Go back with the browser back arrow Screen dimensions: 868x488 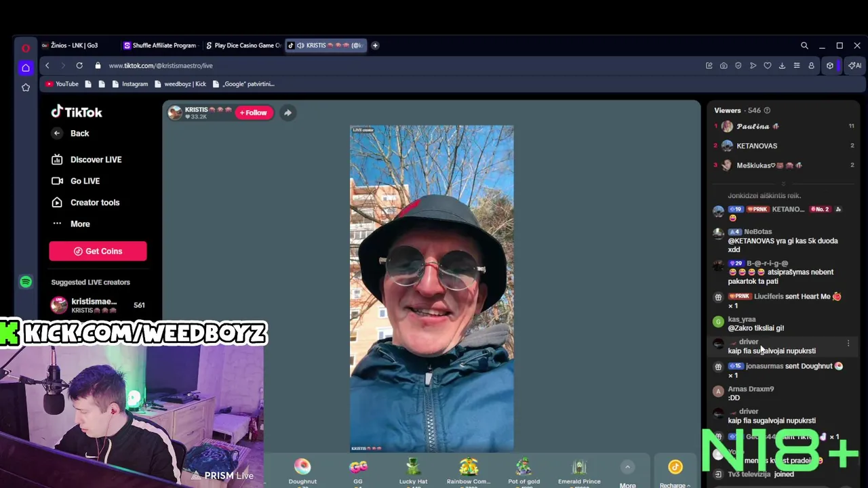(x=47, y=66)
